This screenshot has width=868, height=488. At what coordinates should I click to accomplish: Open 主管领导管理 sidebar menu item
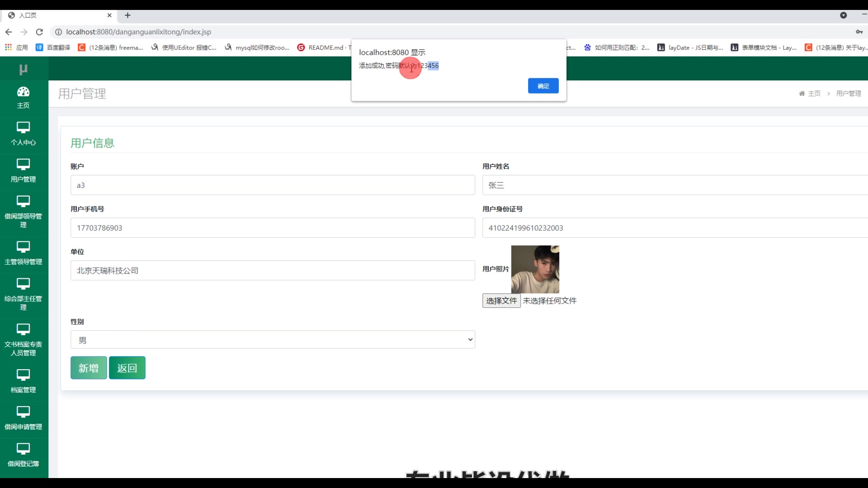tap(23, 253)
